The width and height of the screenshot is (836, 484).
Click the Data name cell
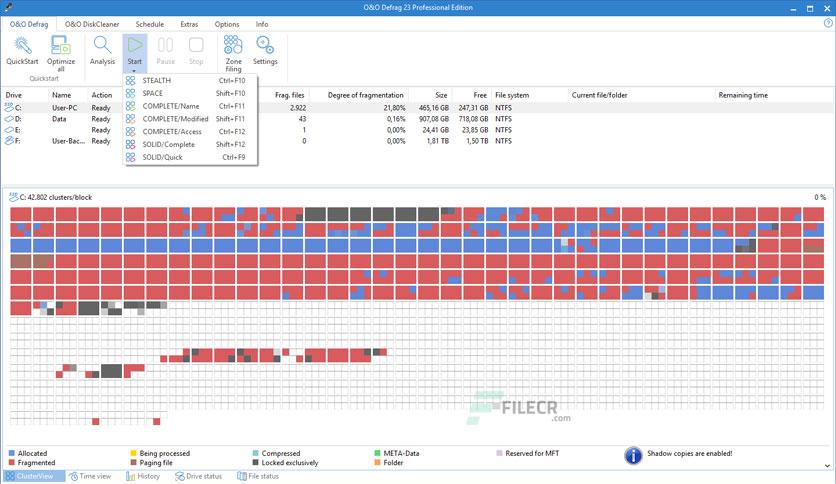point(59,119)
